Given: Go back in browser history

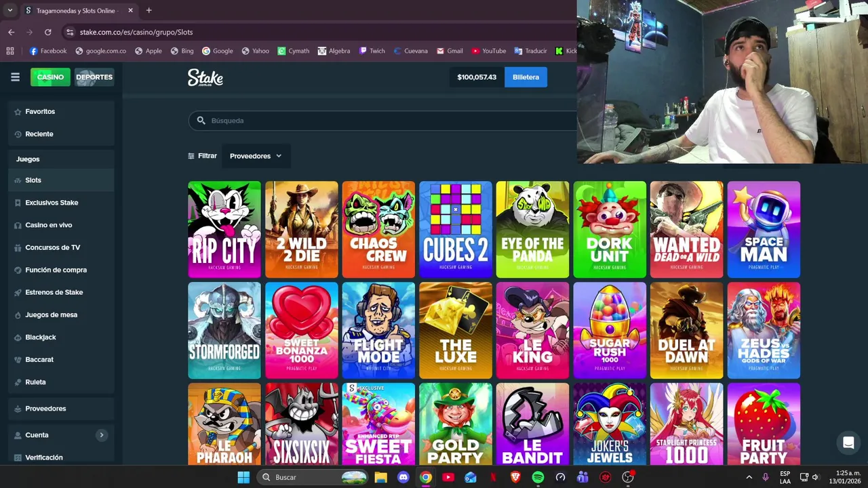Looking at the screenshot, I should [x=11, y=32].
